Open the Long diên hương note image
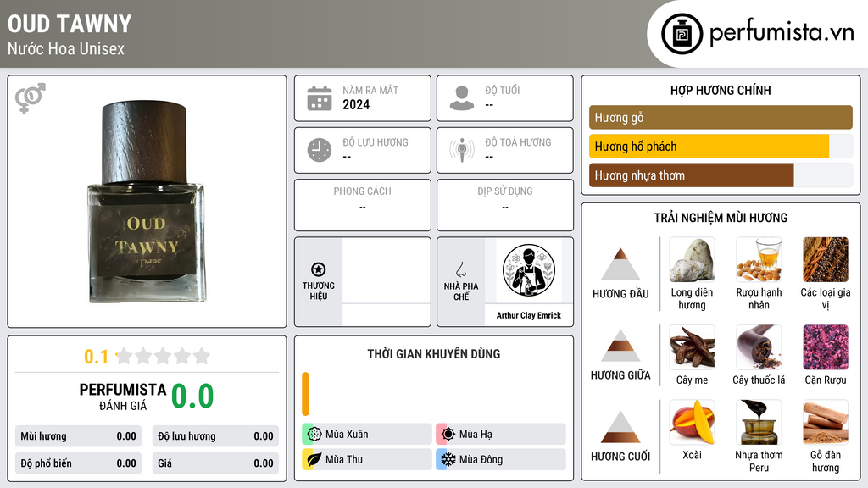This screenshot has height=488, width=868. tap(692, 260)
